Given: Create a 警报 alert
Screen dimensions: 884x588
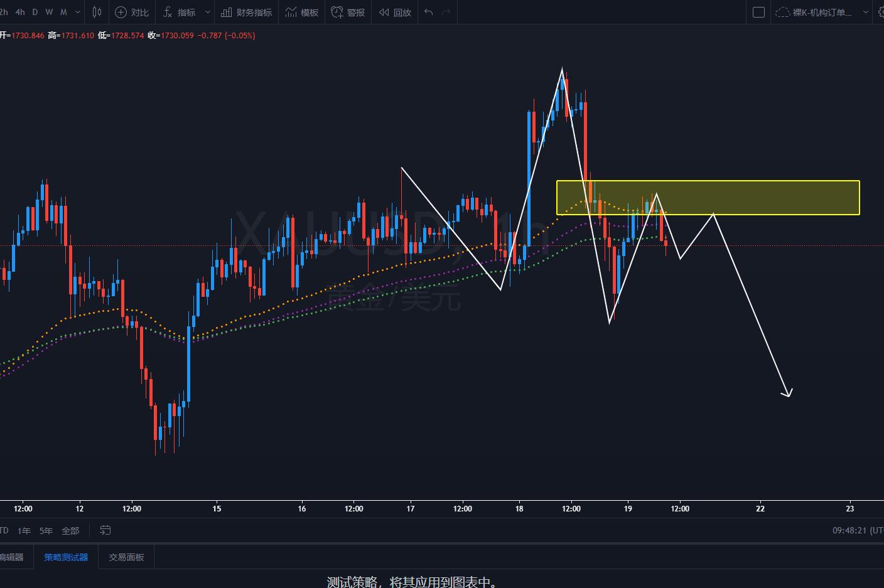Looking at the screenshot, I should [x=348, y=12].
